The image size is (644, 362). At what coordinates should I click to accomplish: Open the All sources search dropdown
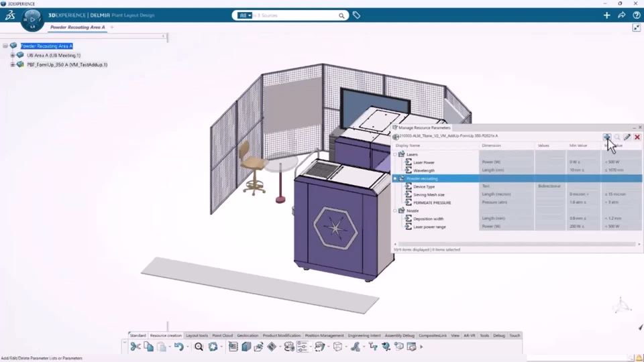click(x=244, y=15)
